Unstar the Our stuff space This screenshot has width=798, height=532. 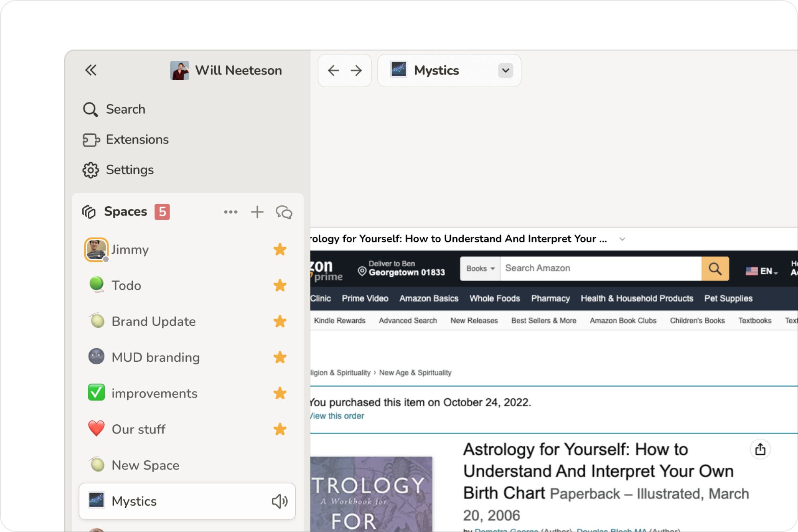(x=280, y=429)
